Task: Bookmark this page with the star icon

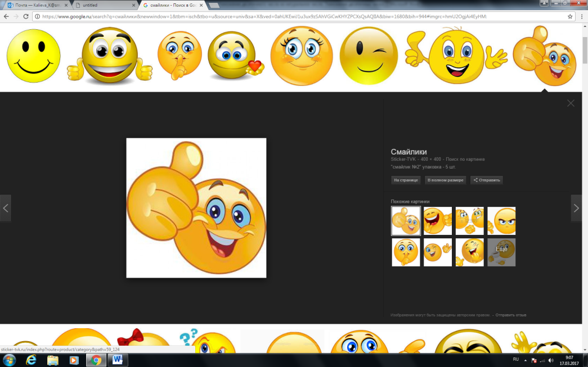Action: click(x=570, y=16)
